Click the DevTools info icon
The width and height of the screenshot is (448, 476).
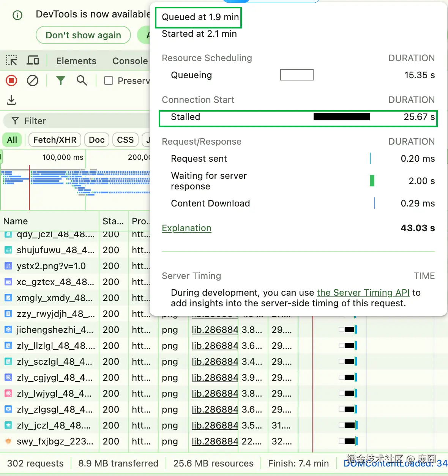coord(17,15)
